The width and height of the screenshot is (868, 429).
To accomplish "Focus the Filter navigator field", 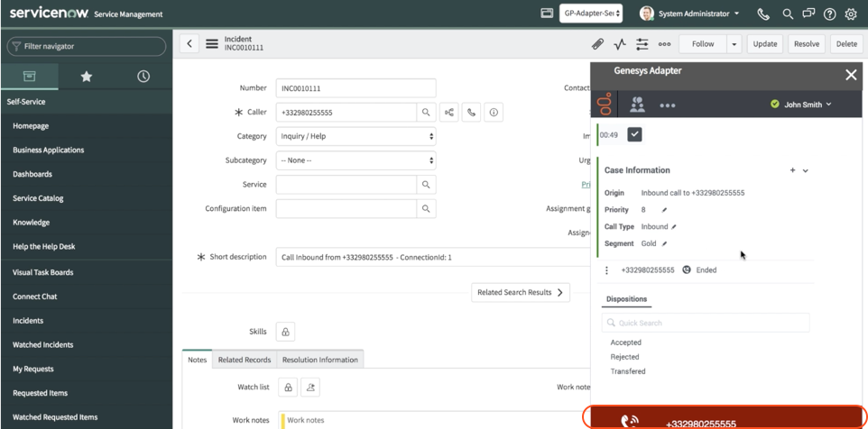I will 87,47.
